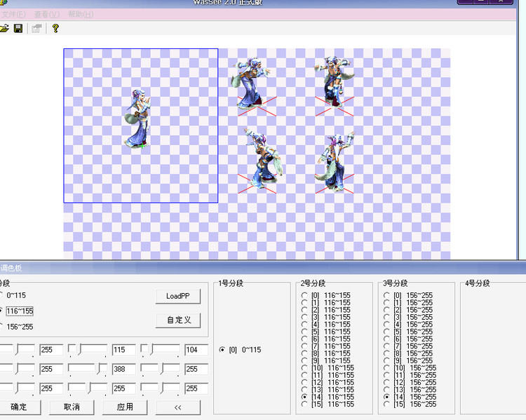Click the yellow question mark help icon
This screenshot has width=526, height=420.
(55, 29)
